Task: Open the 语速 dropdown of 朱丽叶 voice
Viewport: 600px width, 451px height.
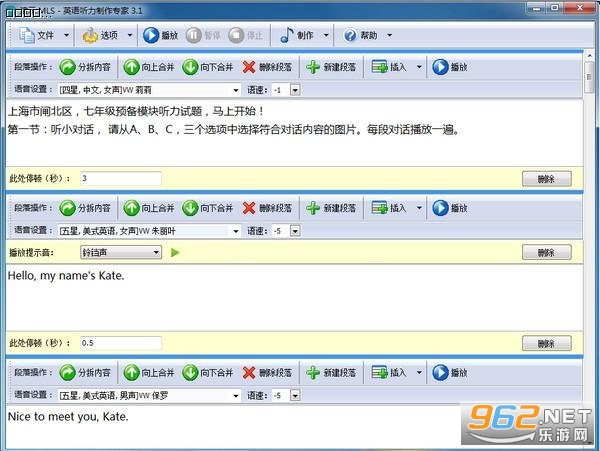Action: point(295,231)
